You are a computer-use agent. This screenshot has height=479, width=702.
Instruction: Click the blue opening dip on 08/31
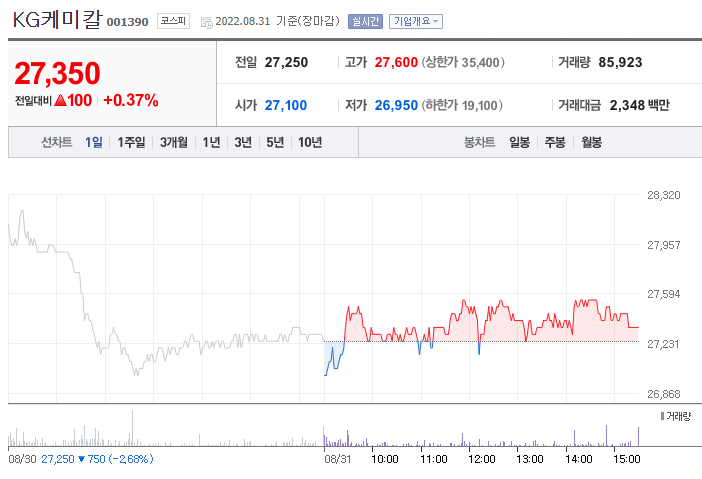tap(334, 359)
